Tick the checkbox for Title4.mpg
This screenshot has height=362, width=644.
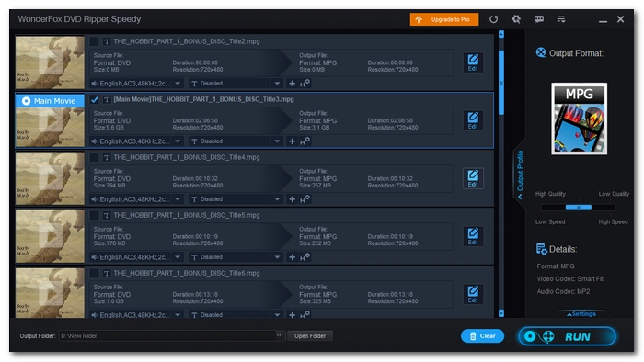click(x=94, y=157)
